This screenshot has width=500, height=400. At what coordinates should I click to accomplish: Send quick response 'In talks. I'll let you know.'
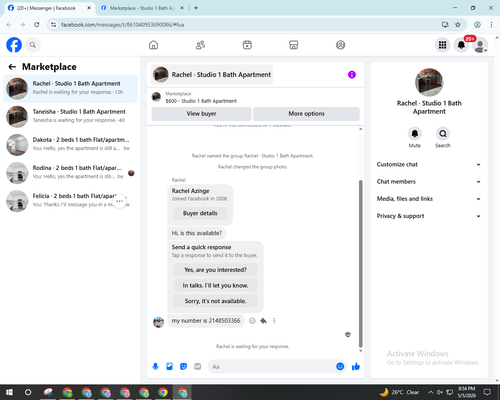[215, 285]
